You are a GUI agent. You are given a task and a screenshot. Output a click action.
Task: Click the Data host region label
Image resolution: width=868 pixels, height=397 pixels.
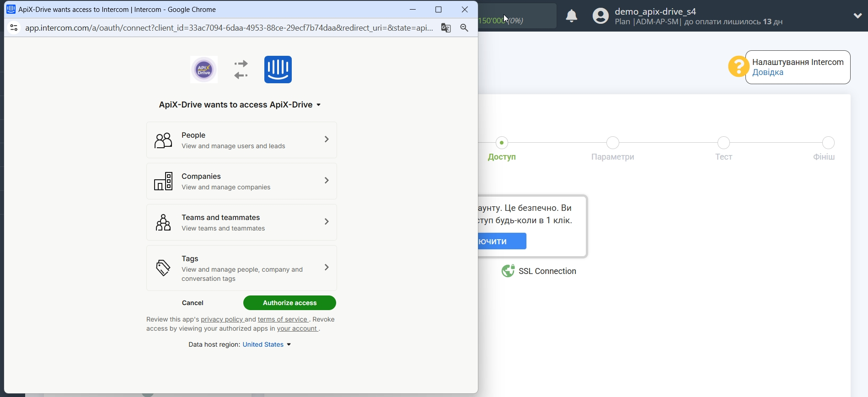[x=214, y=344]
